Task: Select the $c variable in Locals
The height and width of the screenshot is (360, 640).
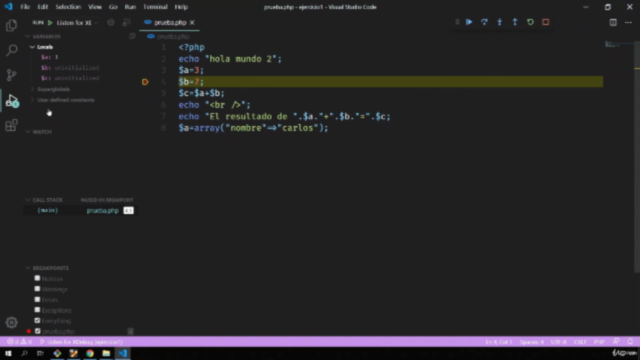Action: pos(70,78)
